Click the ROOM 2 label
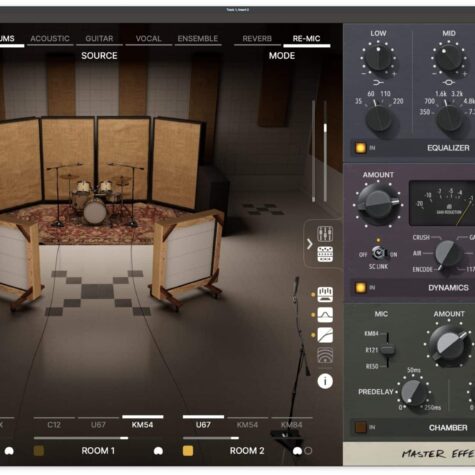Image resolution: width=475 pixels, height=475 pixels. coord(247,451)
